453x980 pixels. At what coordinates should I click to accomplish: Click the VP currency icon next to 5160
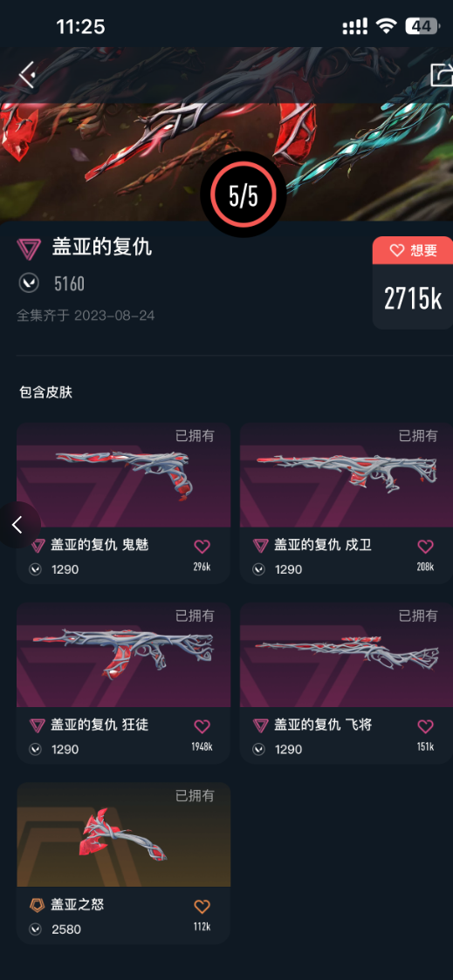[29, 283]
